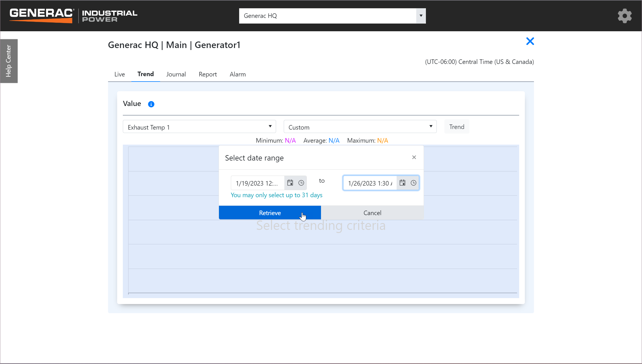Click the Generac Industrial Power logo
Viewport: 642px width, 364px height.
73,16
